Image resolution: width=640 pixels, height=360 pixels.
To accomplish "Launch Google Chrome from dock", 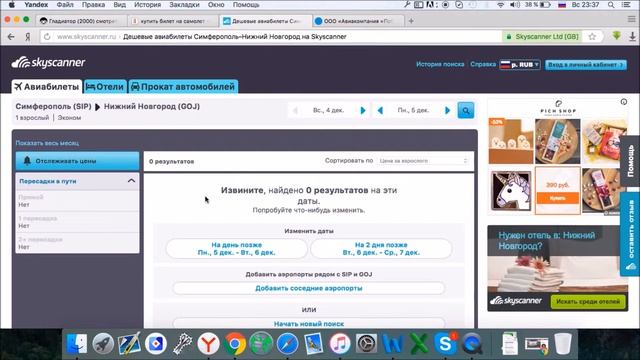I will click(235, 343).
